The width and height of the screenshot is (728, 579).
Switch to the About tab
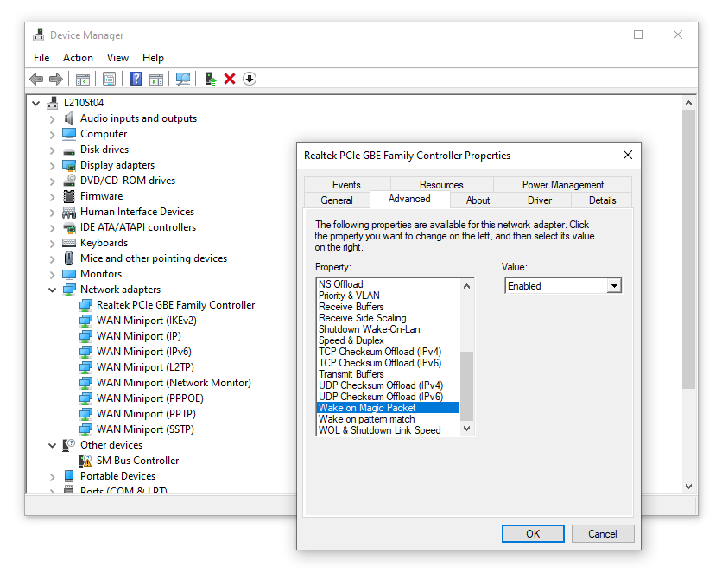pyautogui.click(x=478, y=200)
